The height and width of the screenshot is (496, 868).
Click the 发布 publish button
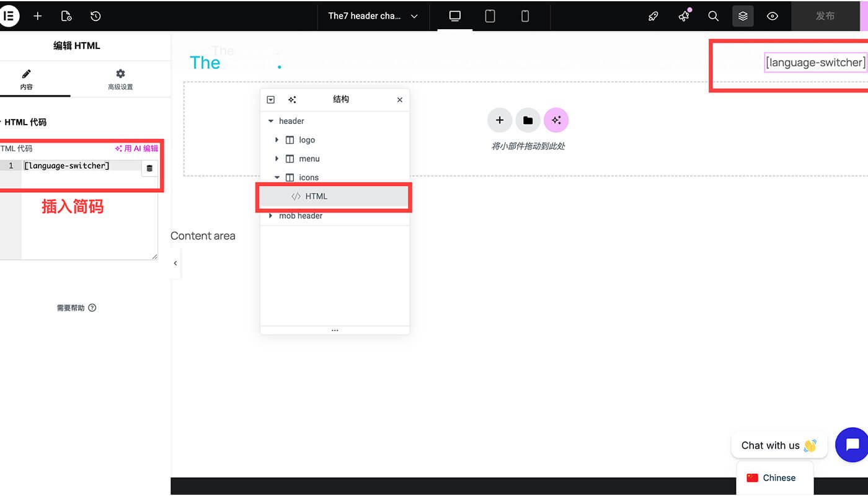(825, 16)
